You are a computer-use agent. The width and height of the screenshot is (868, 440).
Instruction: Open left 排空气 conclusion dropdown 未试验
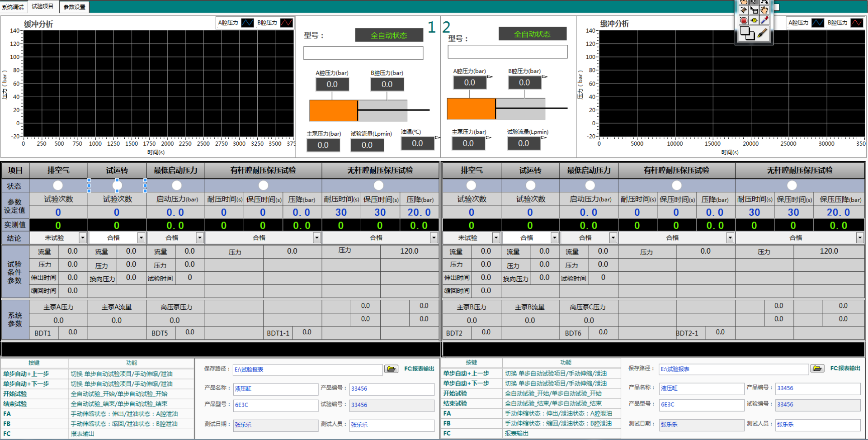pos(83,238)
